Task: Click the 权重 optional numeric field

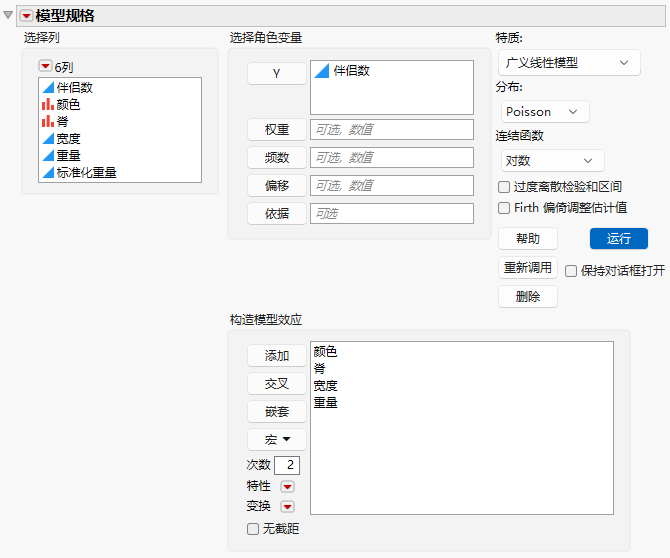Action: click(392, 129)
